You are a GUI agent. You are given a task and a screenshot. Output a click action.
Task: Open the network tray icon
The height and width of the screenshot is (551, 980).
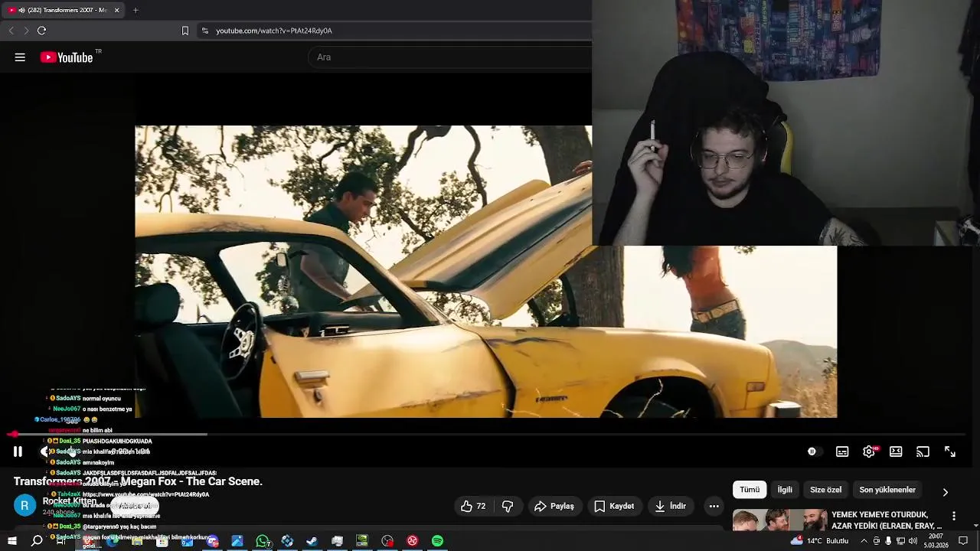click(x=900, y=541)
